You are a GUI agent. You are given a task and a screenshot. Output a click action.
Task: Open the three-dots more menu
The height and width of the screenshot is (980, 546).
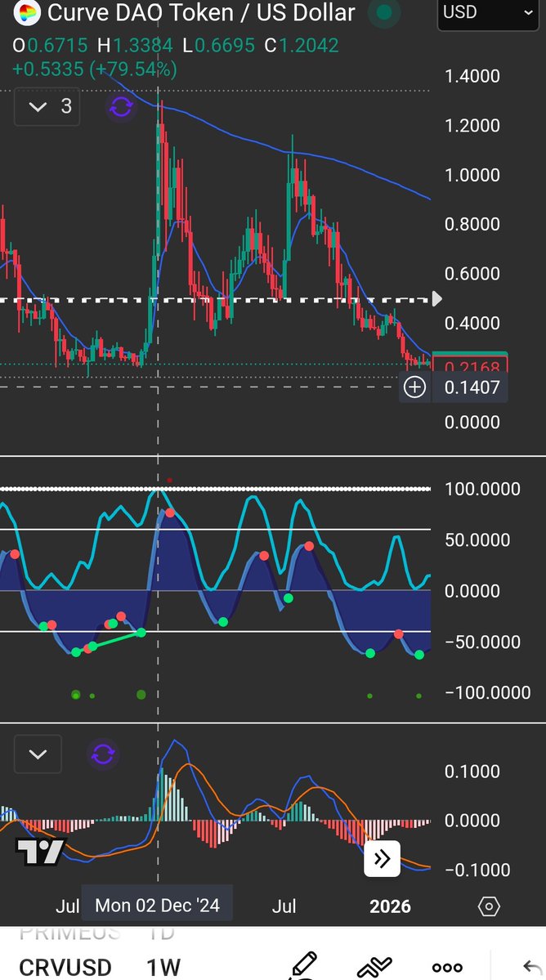tap(447, 968)
